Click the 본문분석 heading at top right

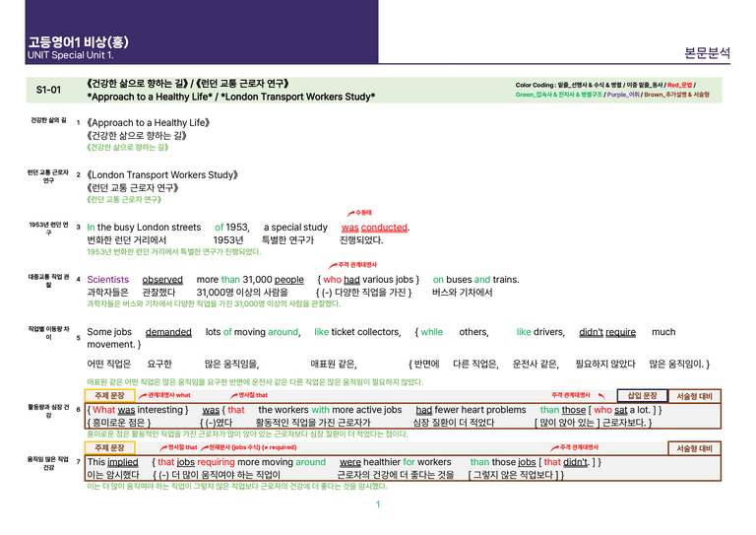pos(708,52)
